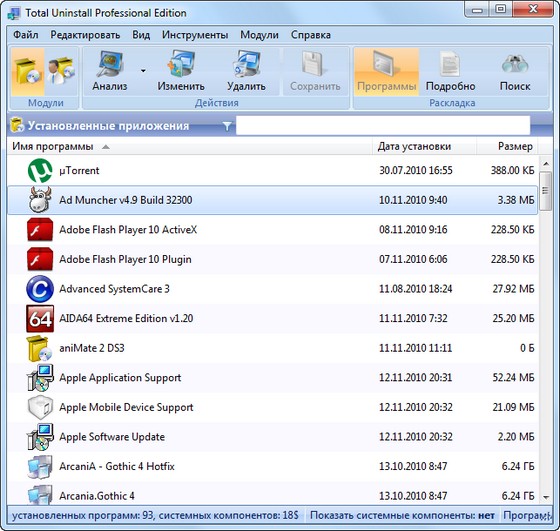Image resolution: width=560 pixels, height=531 pixels.
Task: Click size value 27.92 МБ
Action: click(513, 289)
